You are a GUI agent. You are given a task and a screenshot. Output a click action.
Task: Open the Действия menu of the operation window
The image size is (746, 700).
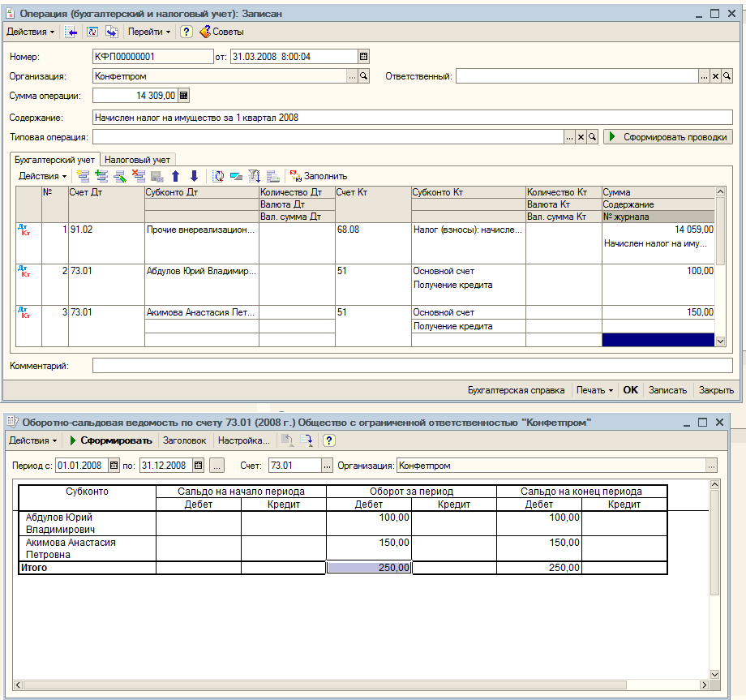click(31, 32)
